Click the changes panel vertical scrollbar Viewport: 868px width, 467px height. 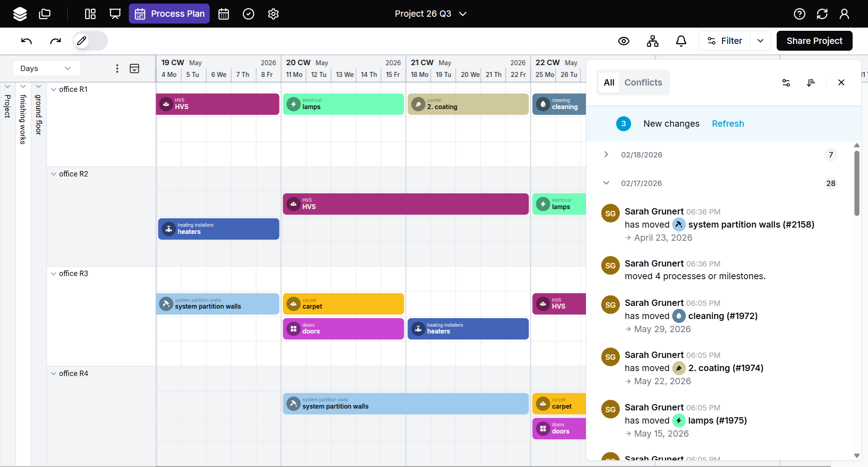(x=857, y=183)
